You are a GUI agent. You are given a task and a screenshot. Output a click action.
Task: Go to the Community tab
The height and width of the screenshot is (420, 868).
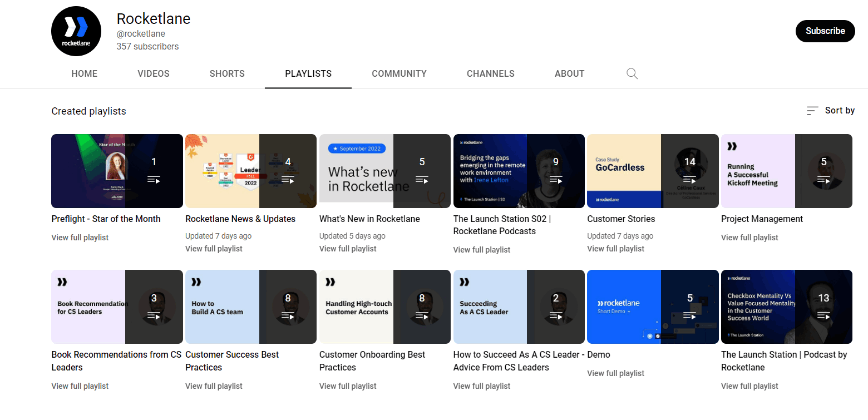pyautogui.click(x=399, y=73)
